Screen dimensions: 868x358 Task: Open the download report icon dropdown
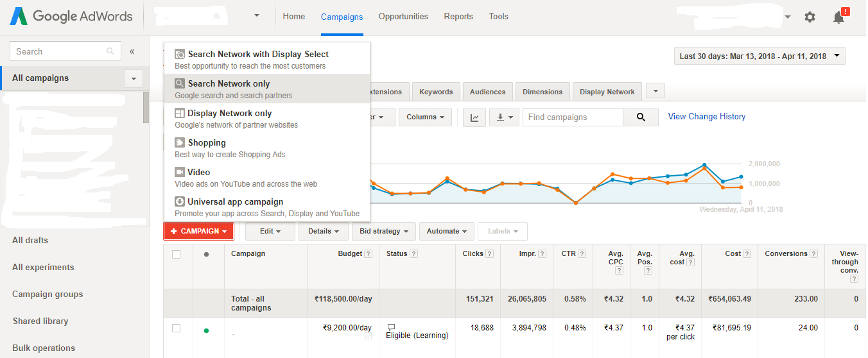[x=504, y=117]
